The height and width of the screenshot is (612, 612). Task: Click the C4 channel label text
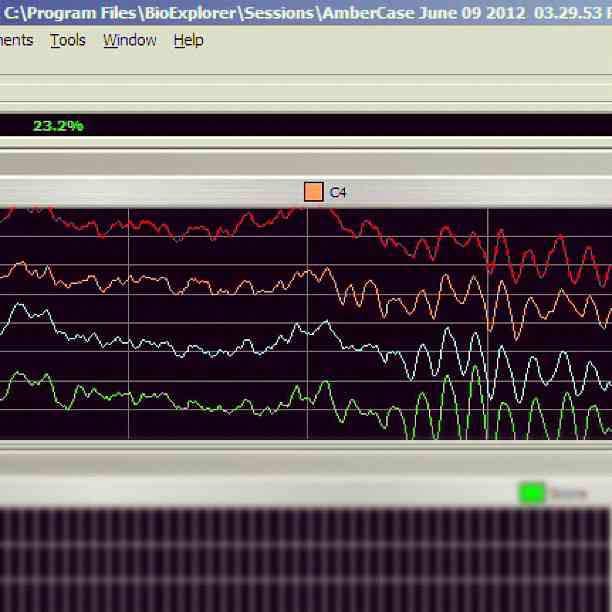click(338, 192)
